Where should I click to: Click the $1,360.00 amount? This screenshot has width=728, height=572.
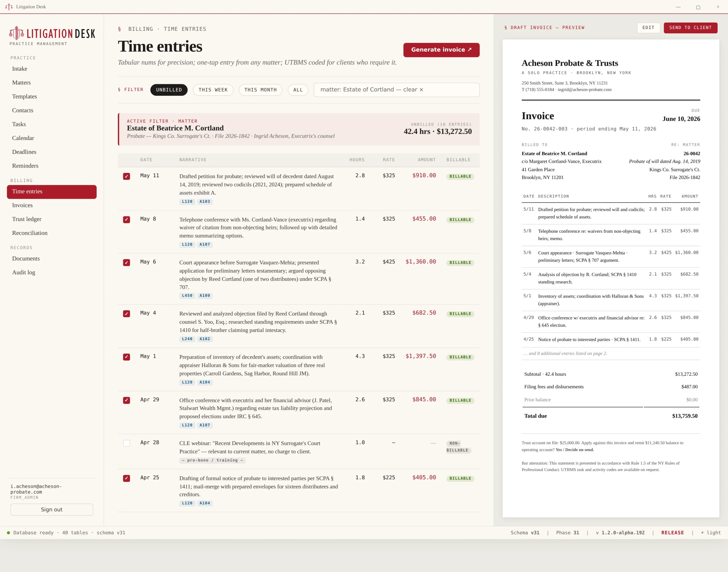pos(421,262)
